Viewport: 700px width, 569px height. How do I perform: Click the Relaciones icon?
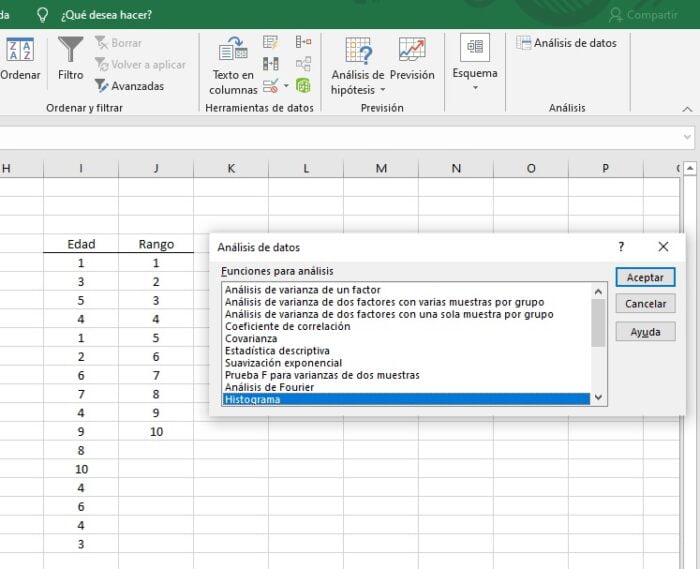(304, 64)
